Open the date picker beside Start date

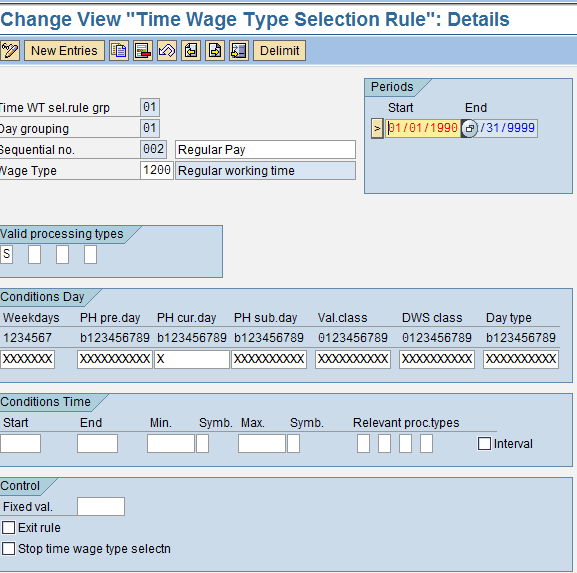pos(469,128)
